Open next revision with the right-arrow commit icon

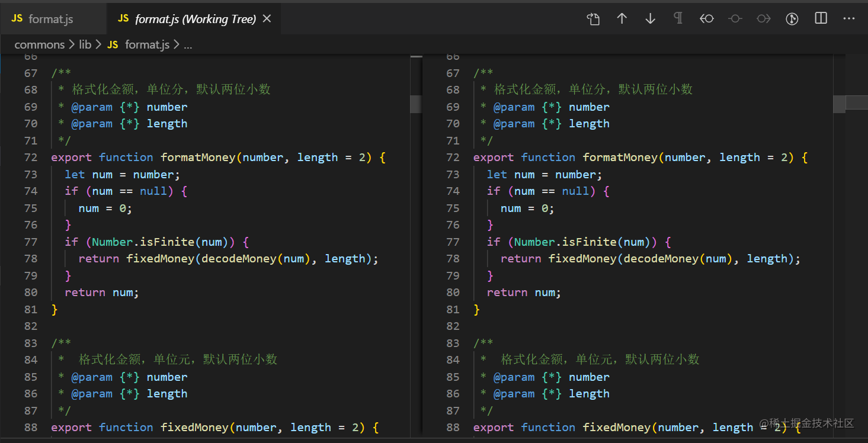pos(764,19)
